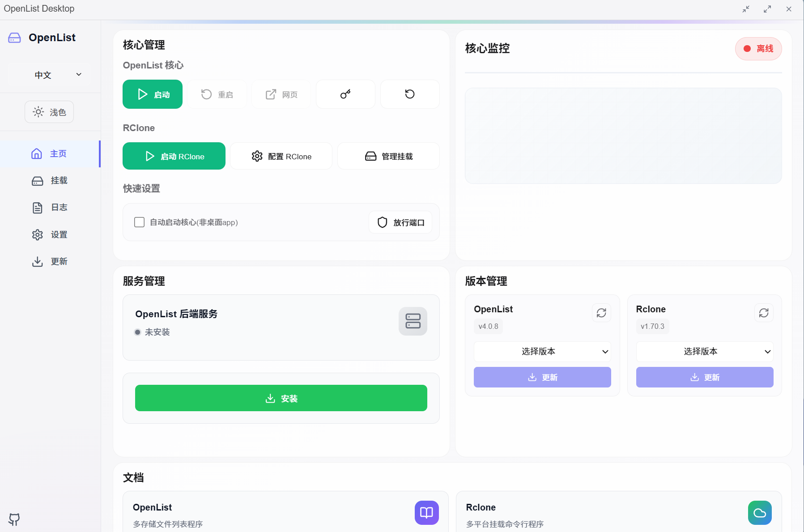Click the v1.70.3 version tag
The width and height of the screenshot is (804, 532).
pyautogui.click(x=653, y=326)
